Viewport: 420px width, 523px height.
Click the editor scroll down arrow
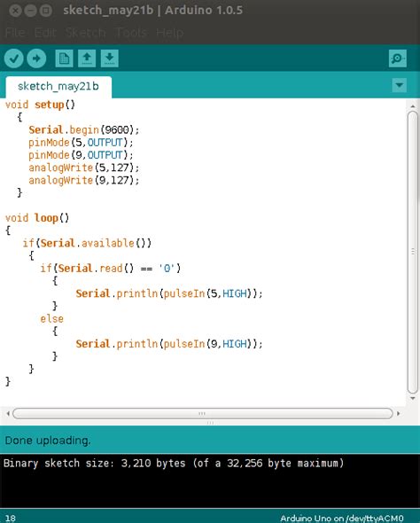(x=413, y=398)
